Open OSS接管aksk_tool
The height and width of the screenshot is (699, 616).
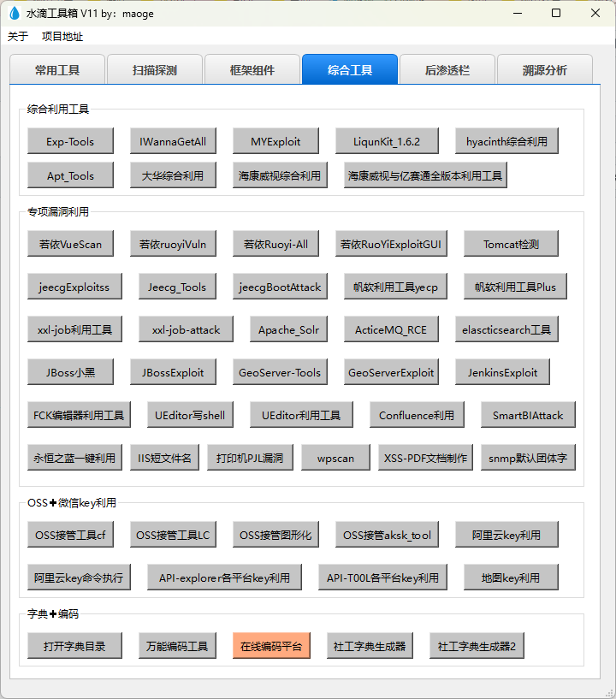tap(387, 535)
